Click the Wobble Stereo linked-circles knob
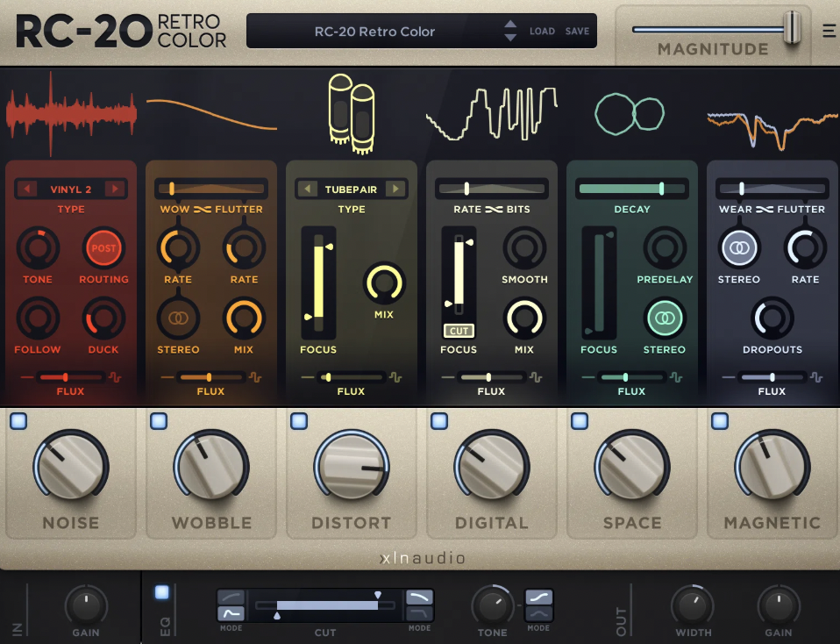840x644 pixels. (178, 318)
